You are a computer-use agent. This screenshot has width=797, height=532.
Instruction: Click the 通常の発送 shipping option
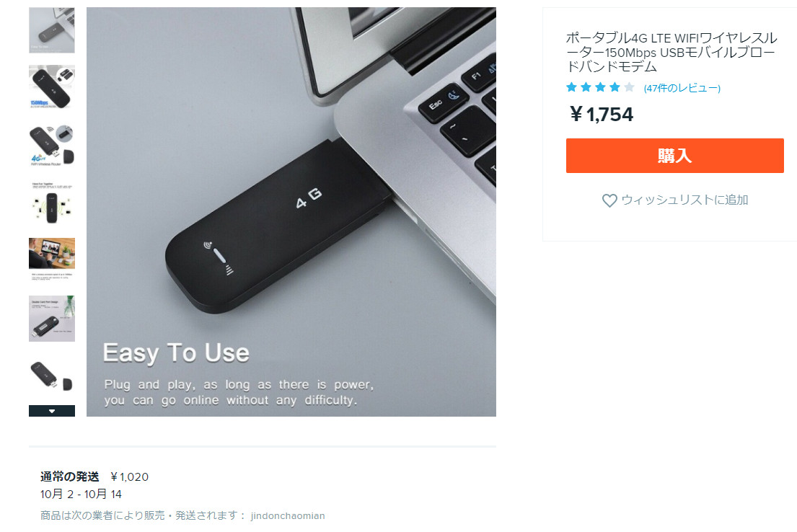70,476
